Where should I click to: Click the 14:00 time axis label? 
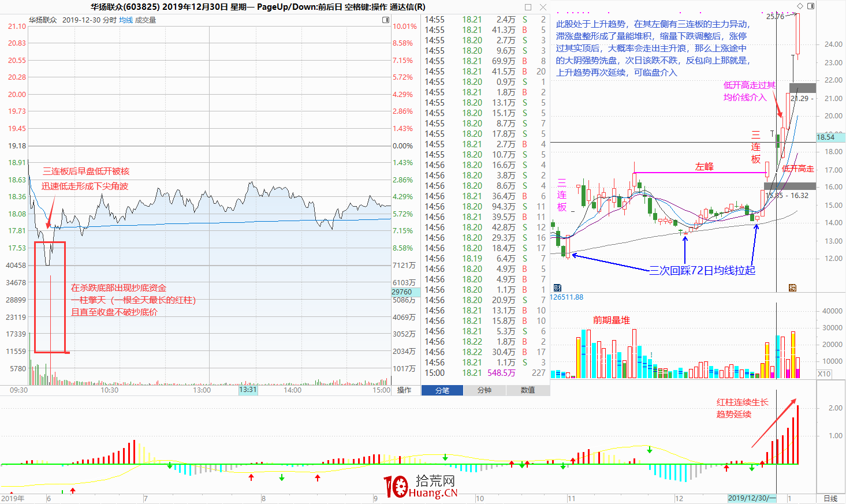coord(292,390)
